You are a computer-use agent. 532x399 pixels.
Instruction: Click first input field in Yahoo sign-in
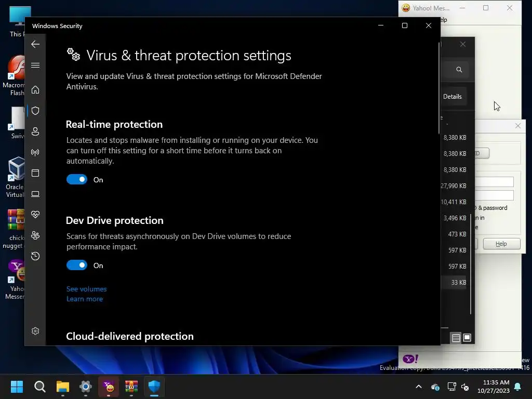point(494,182)
